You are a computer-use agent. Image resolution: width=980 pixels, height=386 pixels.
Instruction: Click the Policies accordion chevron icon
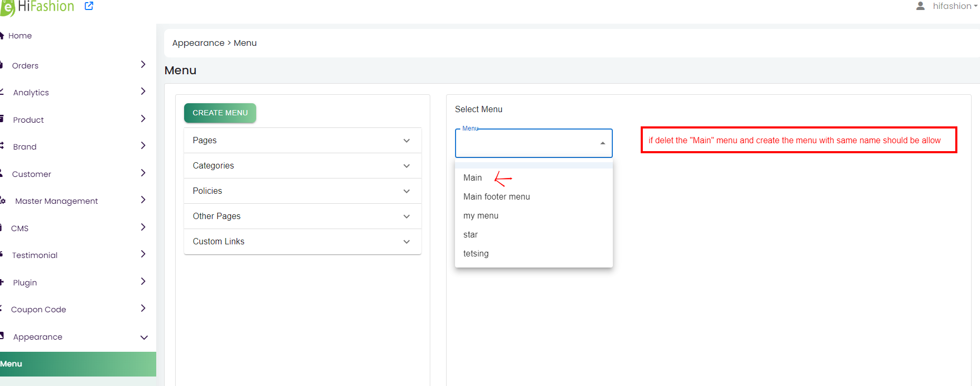[x=407, y=191]
